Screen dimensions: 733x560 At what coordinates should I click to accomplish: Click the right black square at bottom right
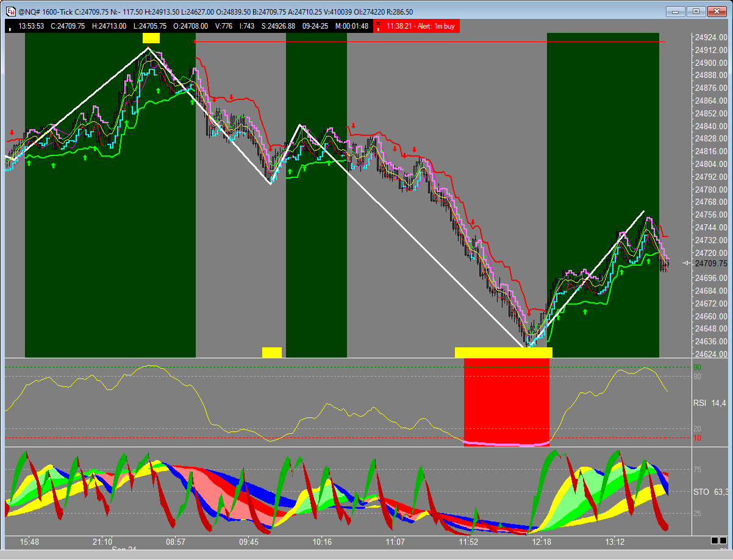click(723, 541)
